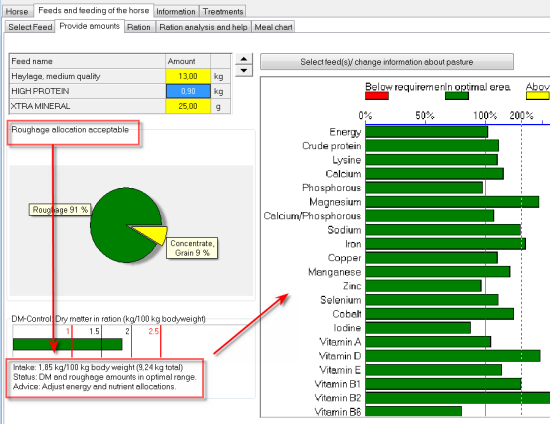
Task: Click the Energy bar in chart
Action: pyautogui.click(x=427, y=132)
